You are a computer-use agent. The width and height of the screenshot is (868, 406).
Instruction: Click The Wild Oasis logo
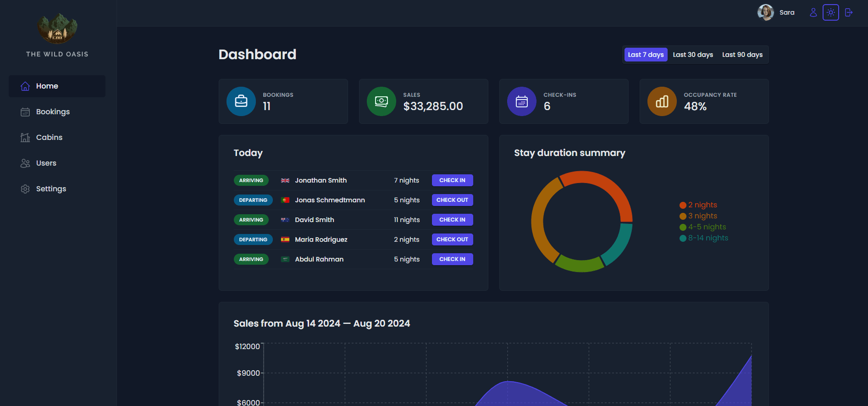(57, 29)
